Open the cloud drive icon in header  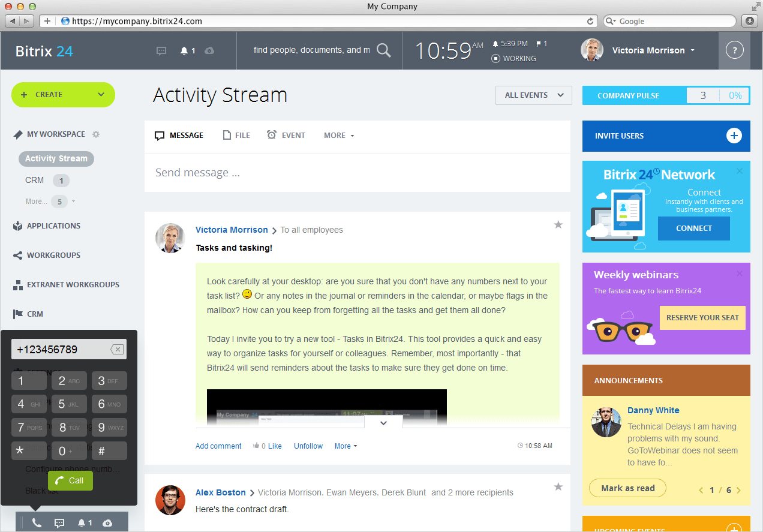coord(209,51)
